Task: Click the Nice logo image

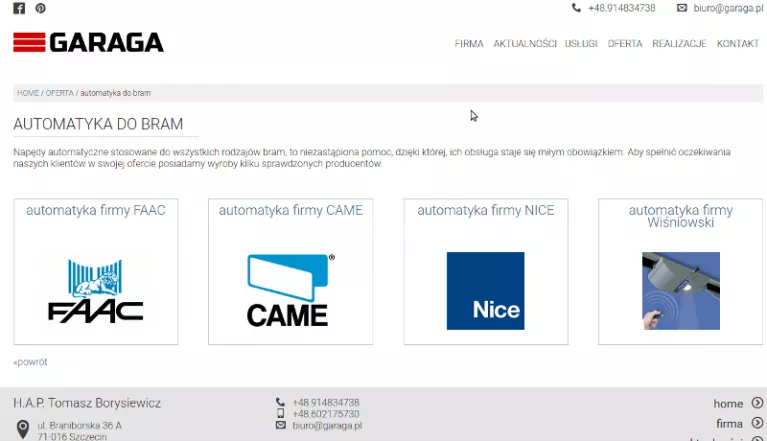Action: point(485,291)
